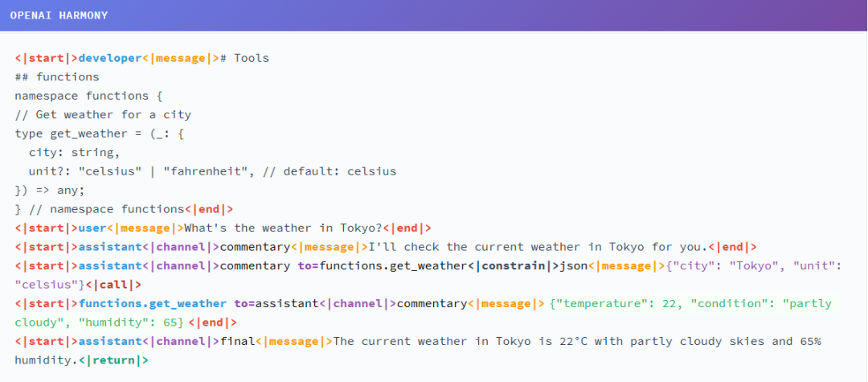Click the blue 'functions.get_weather' role token

point(153,303)
